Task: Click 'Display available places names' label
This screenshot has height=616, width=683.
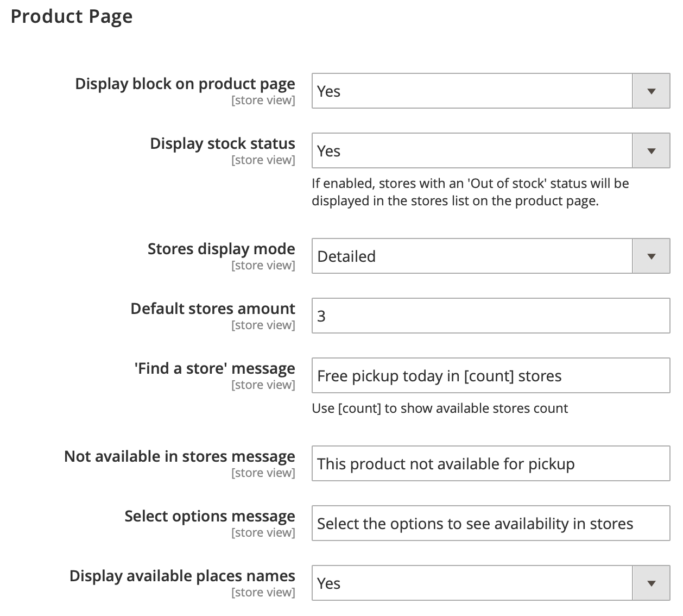Action: coord(182,576)
